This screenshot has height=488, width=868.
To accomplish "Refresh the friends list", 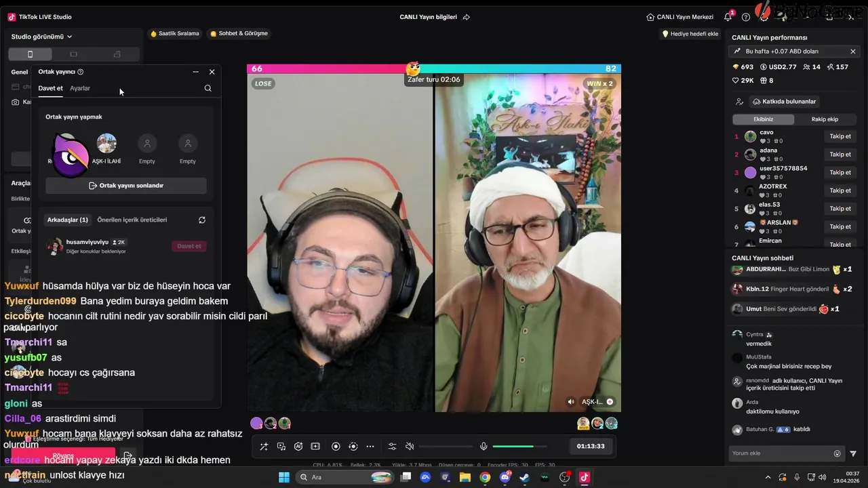I will pos(202,220).
